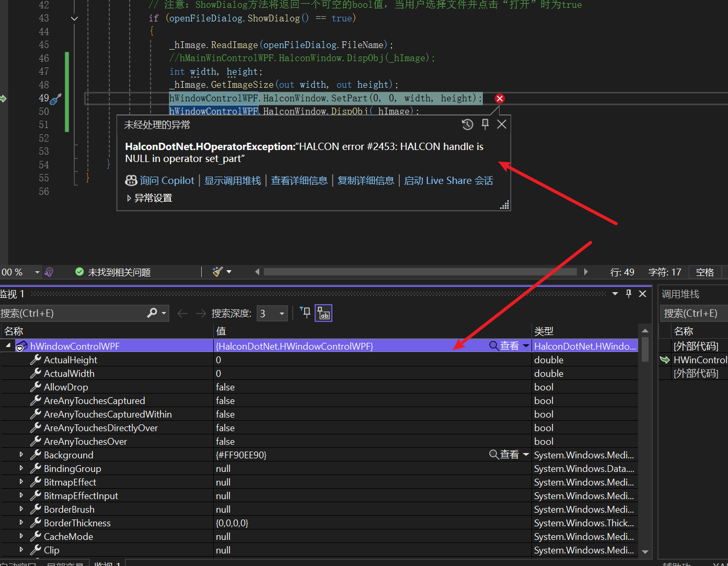Expand the BitmapEffect property node

[x=21, y=482]
